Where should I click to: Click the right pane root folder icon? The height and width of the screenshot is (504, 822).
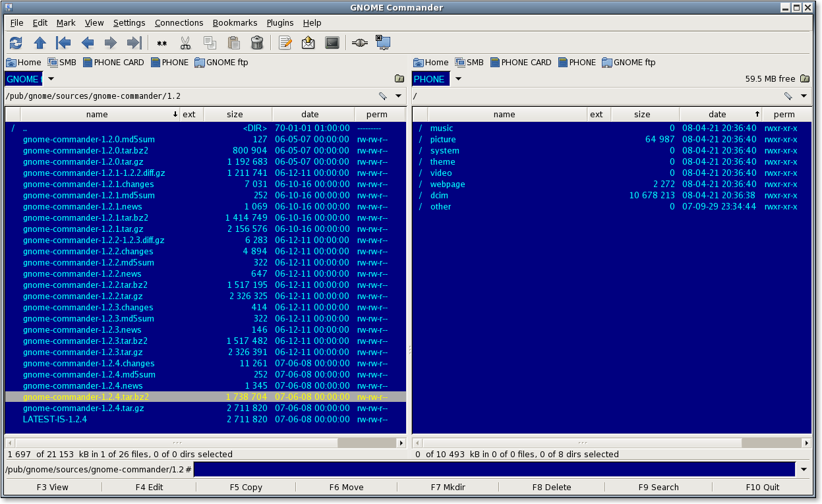point(804,79)
